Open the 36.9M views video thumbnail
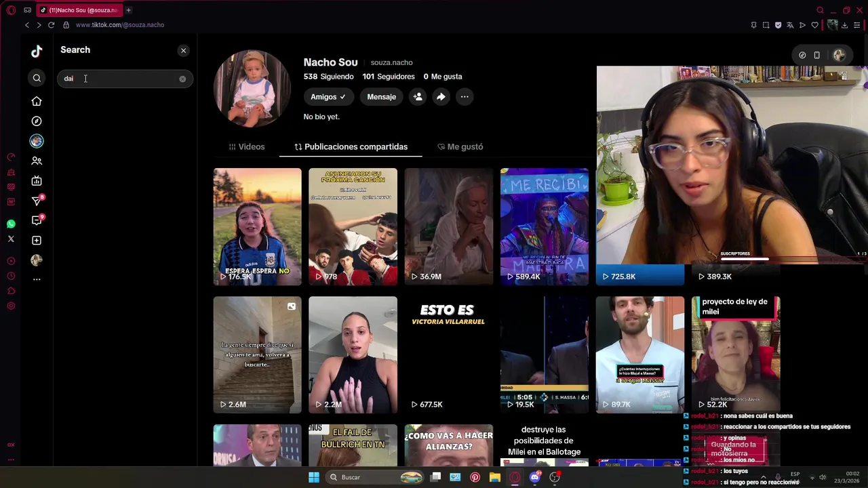Viewport: 868px width, 488px height. pos(448,226)
